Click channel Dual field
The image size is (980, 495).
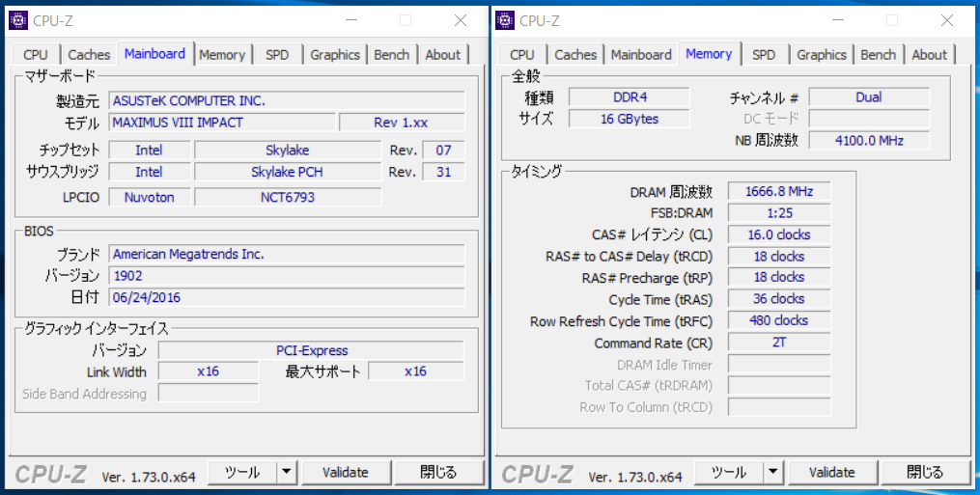[x=869, y=97]
